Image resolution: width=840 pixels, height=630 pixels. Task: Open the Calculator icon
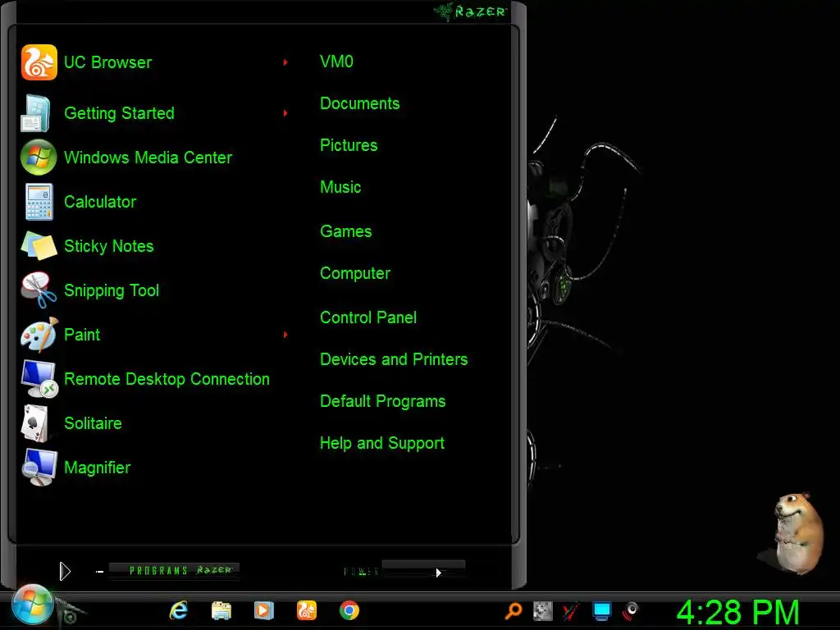(39, 202)
